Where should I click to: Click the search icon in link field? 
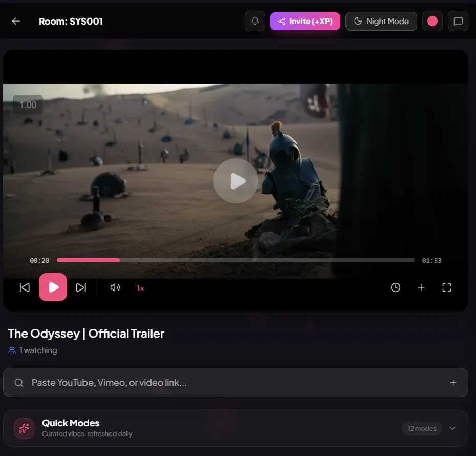(x=19, y=383)
